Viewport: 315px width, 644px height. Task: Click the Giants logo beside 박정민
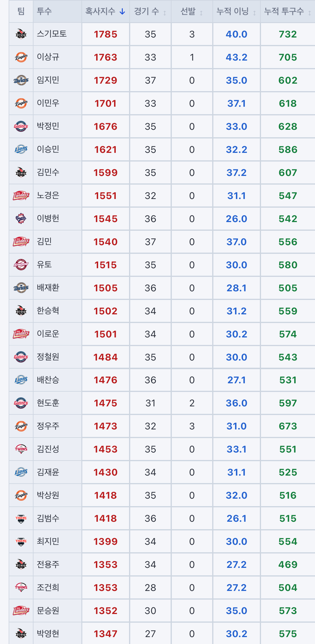tap(21, 126)
